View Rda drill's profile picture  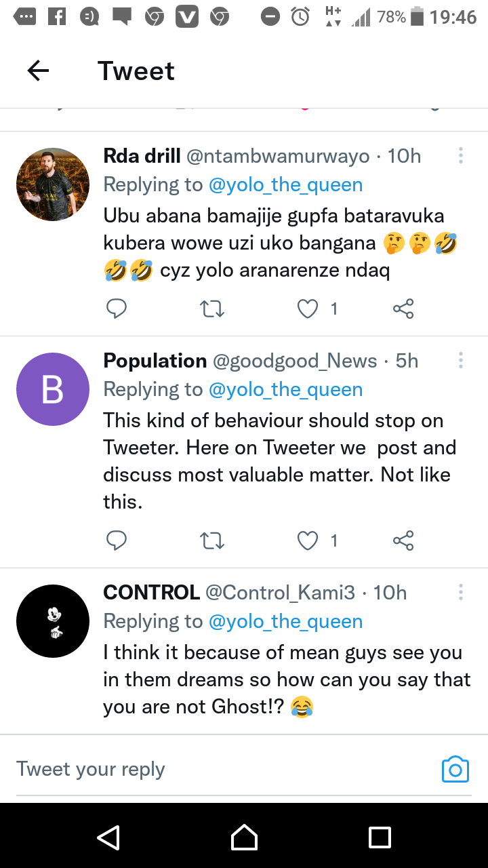pos(53,184)
